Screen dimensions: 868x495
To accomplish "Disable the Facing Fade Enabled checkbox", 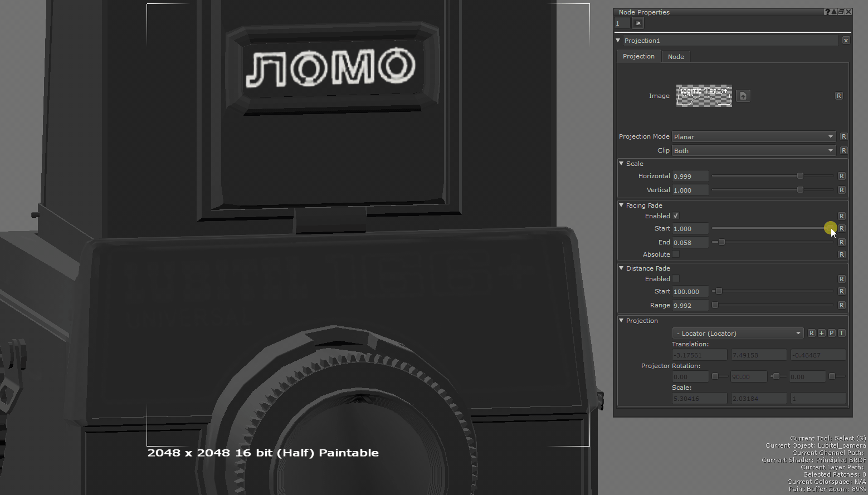I will (x=676, y=216).
